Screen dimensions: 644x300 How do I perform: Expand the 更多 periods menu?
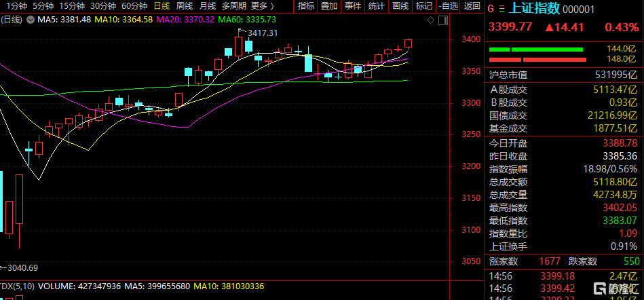pyautogui.click(x=262, y=6)
